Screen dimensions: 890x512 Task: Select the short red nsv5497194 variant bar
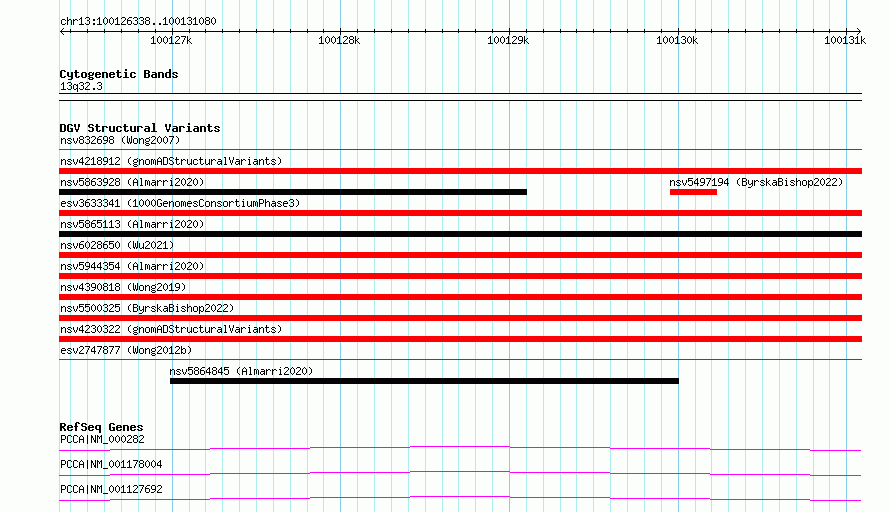pyautogui.click(x=693, y=192)
